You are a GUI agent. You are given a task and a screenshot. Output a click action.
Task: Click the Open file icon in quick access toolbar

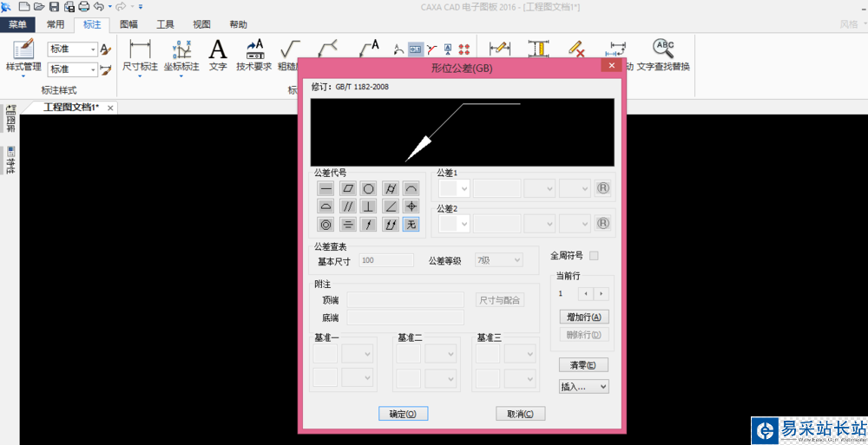coord(39,7)
